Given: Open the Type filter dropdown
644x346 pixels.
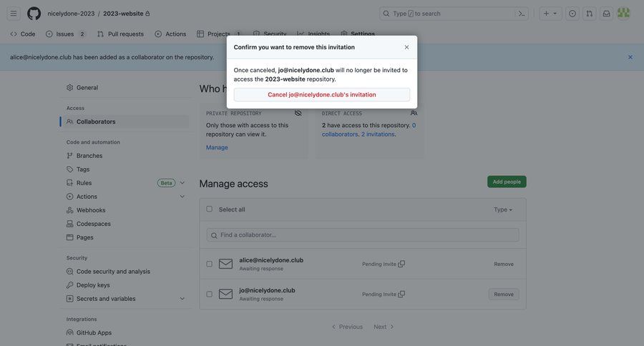Looking at the screenshot, I should pos(503,209).
